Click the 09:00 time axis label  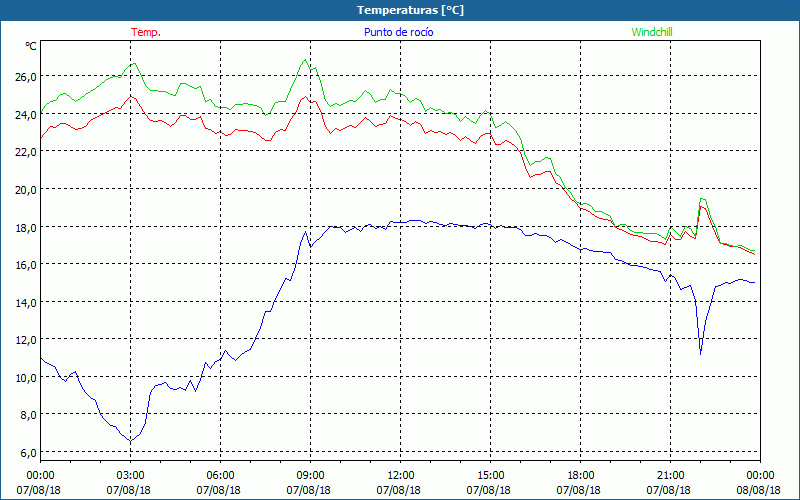click(310, 476)
